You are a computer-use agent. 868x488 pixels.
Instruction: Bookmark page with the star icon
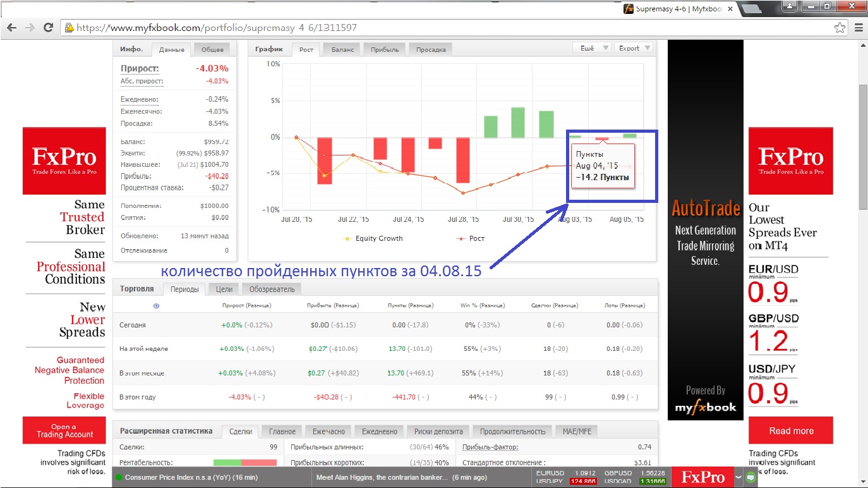[x=840, y=28]
